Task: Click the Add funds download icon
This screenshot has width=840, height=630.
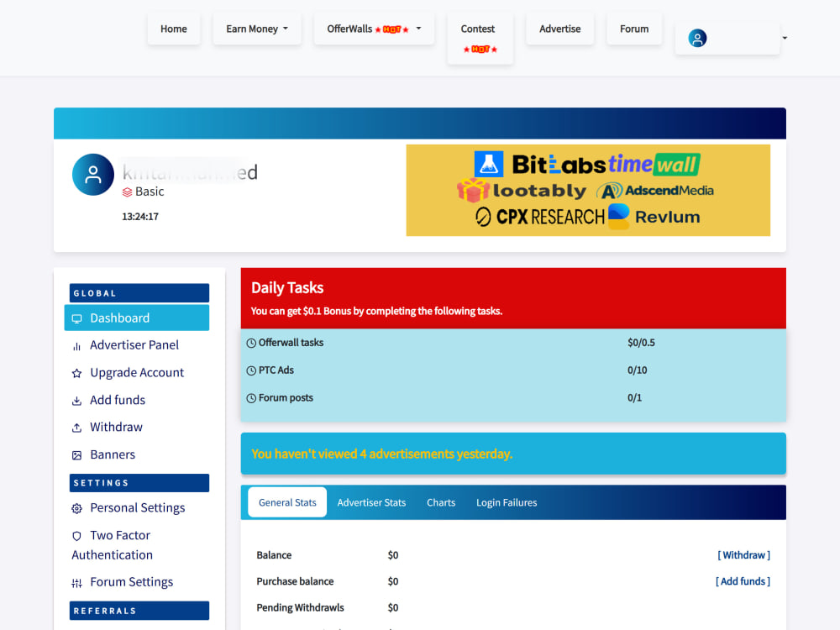Action: 76,401
